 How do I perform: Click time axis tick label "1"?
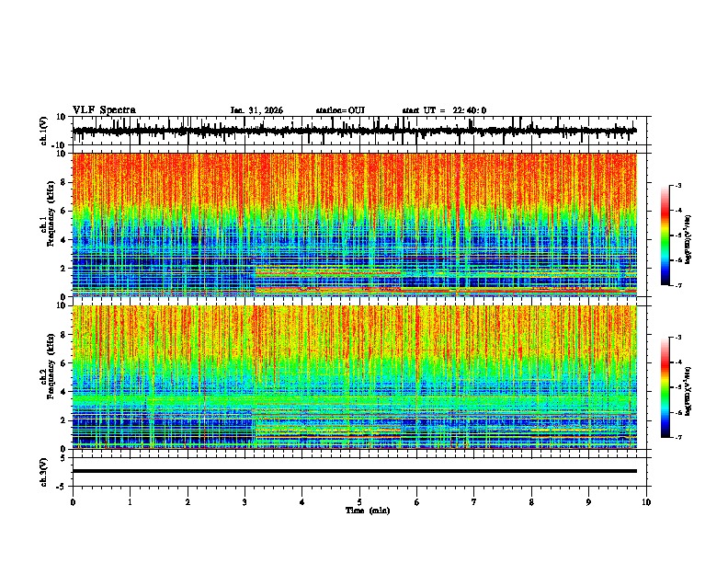[x=130, y=502]
